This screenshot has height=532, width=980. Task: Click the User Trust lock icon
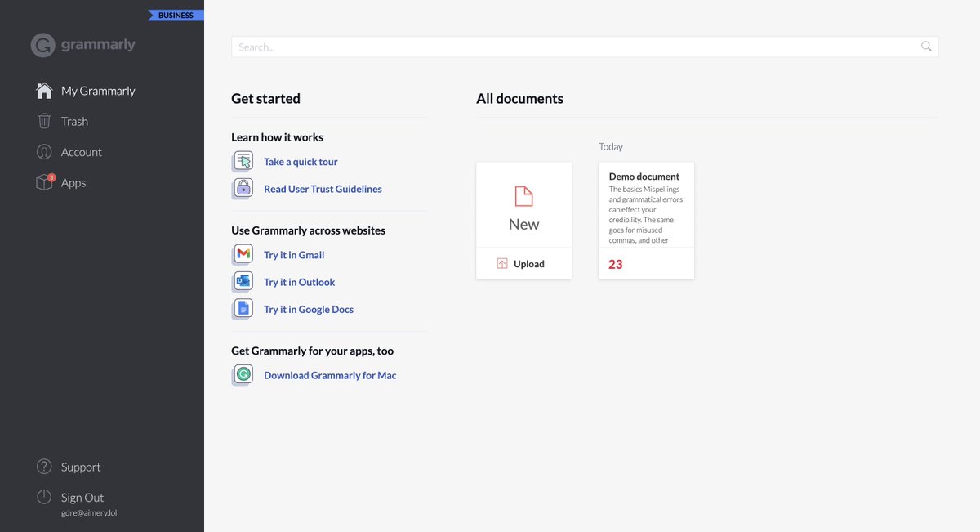243,189
